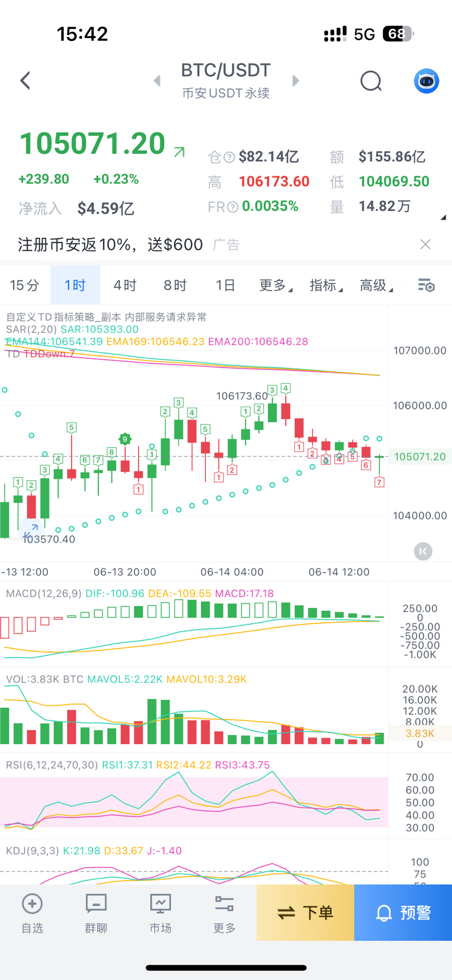The height and width of the screenshot is (980, 452).
Task: Tap the 预警 alert button
Action: click(x=403, y=912)
